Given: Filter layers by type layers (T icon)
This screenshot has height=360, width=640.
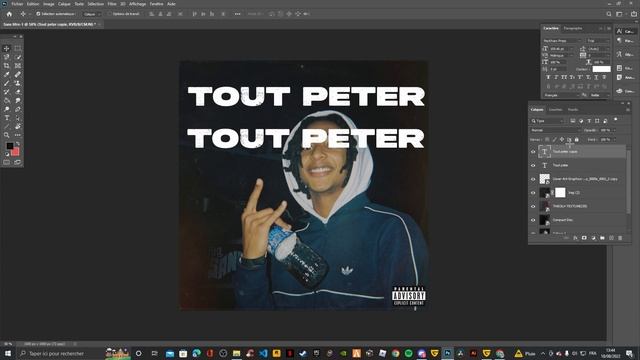Looking at the screenshot, I should tap(589, 121).
